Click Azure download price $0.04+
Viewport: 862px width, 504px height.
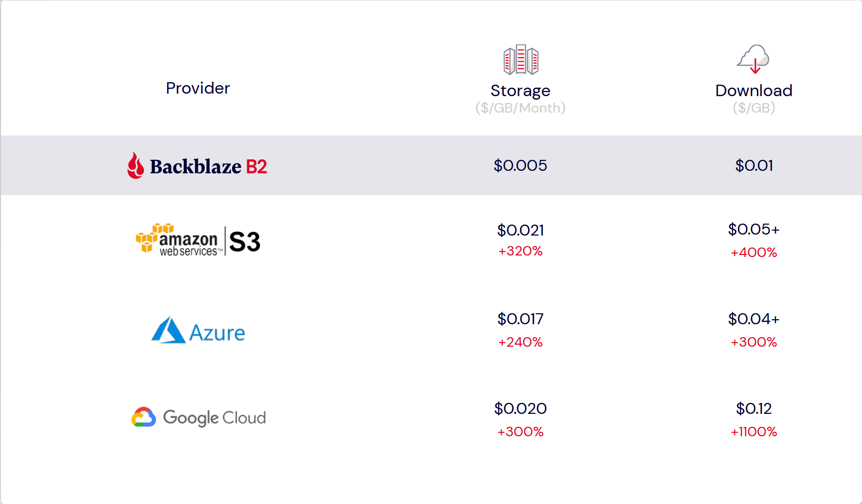coord(753,319)
